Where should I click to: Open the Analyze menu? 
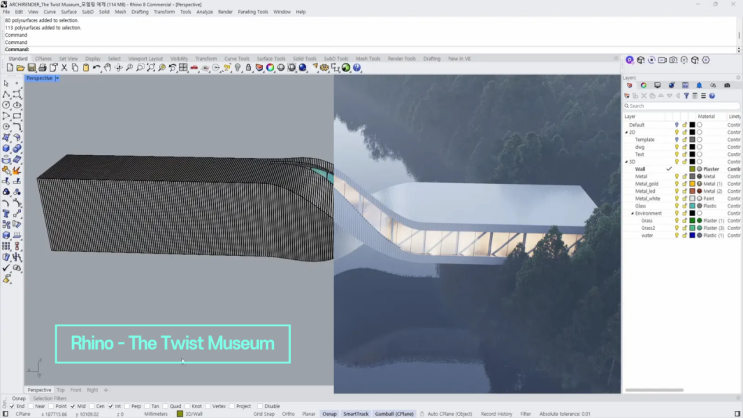coord(204,12)
